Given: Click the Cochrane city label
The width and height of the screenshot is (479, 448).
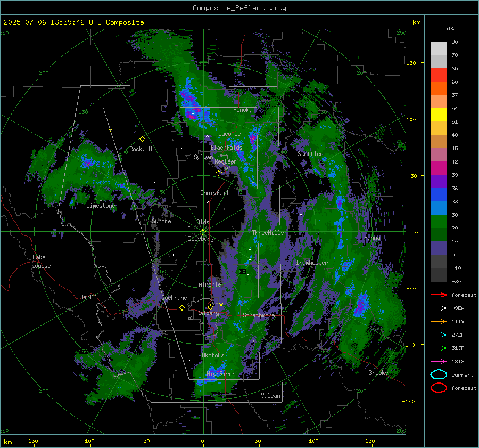Looking at the screenshot, I should point(174,298).
